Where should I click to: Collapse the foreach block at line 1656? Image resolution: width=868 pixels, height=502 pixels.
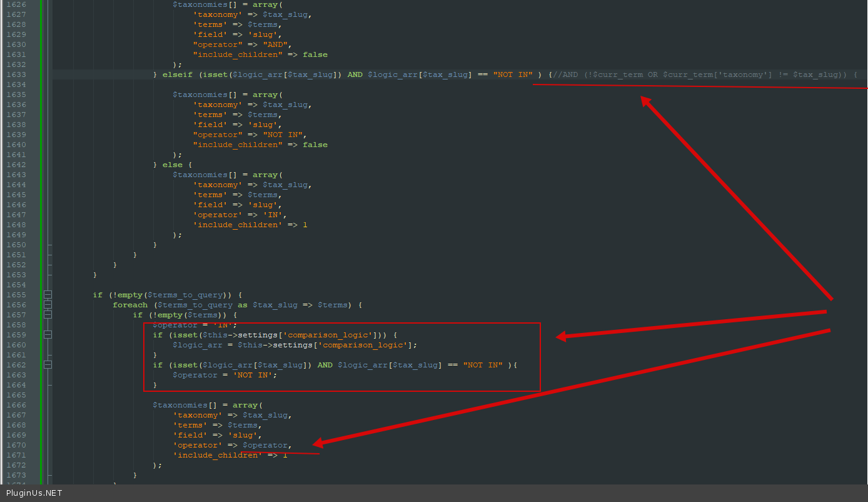coord(48,305)
